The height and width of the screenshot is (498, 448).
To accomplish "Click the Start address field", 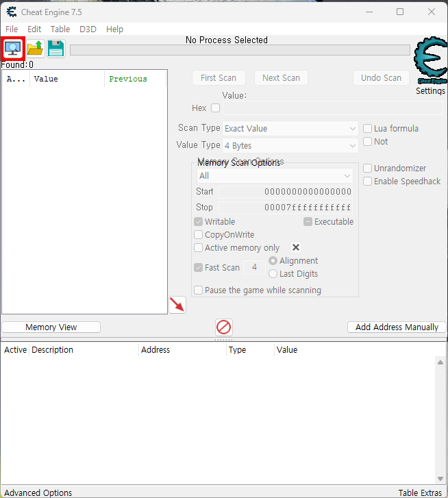I will 285,192.
